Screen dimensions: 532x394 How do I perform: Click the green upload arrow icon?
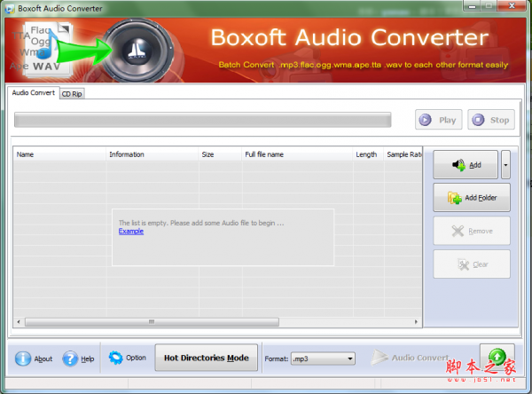497,357
